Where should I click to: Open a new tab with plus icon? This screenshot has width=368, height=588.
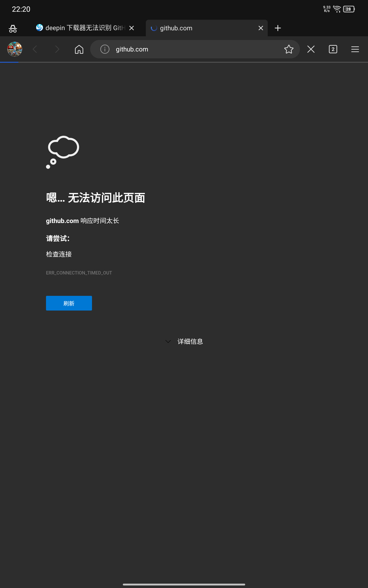coord(278,28)
